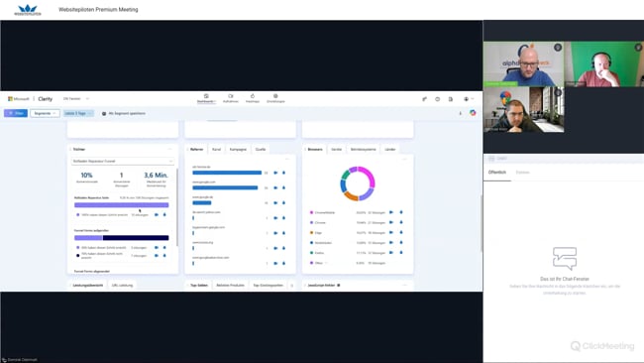View recordings for Firefox browser row
Image resolution: width=644 pixels, height=363 pixels.
[x=391, y=253]
